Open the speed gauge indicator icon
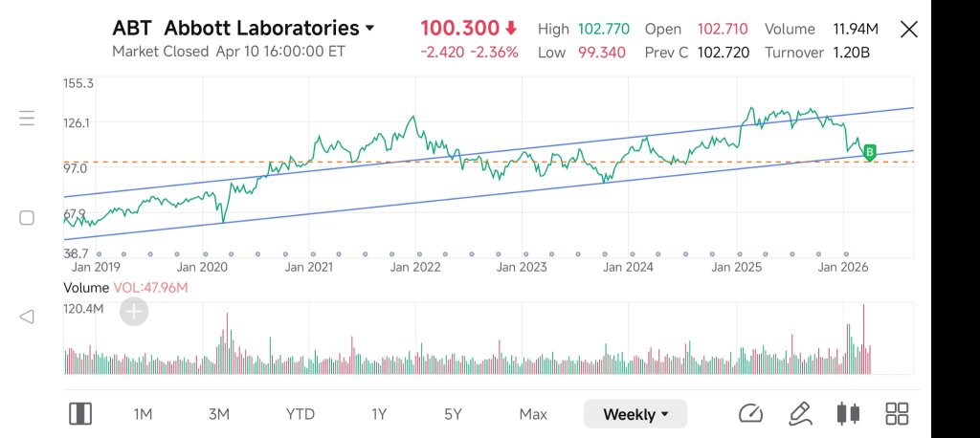 click(x=750, y=414)
